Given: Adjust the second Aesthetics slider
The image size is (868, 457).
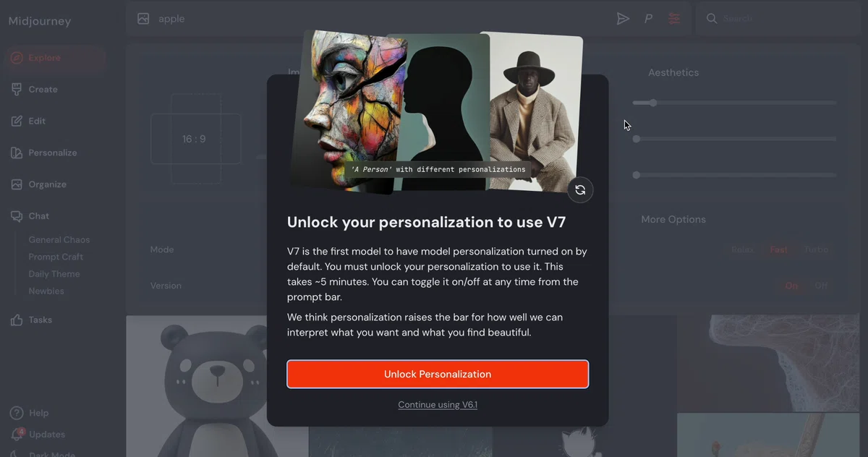Looking at the screenshot, I should (734, 139).
